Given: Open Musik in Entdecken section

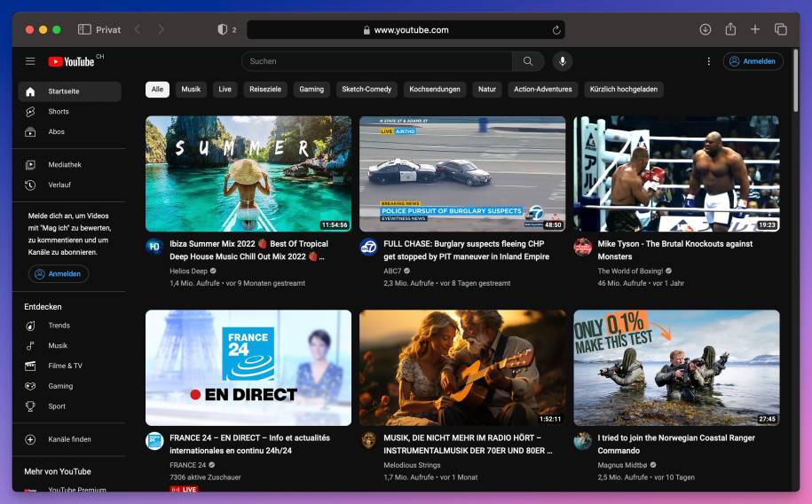Looking at the screenshot, I should 70,345.
